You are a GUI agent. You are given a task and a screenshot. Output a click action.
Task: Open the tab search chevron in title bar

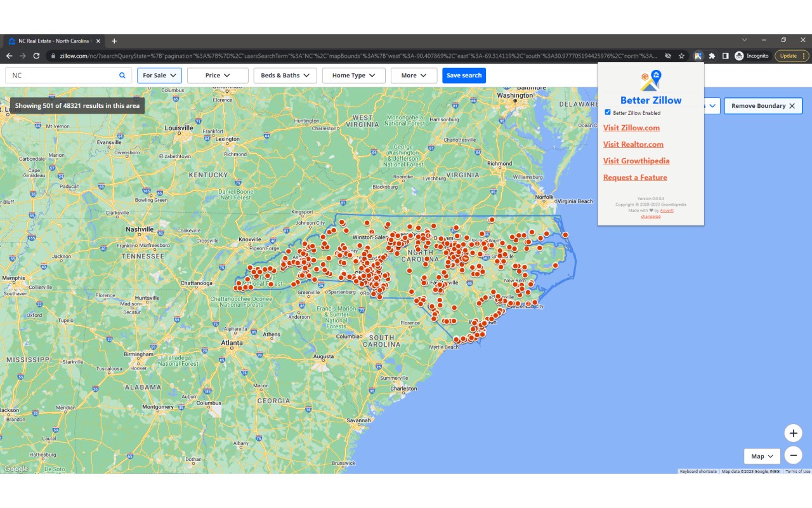pos(743,40)
